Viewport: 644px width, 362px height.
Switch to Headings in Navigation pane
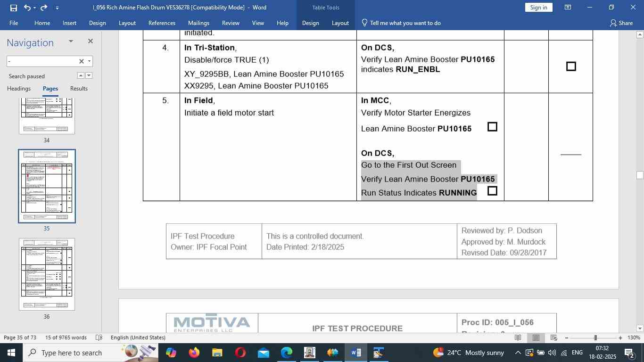(19, 89)
